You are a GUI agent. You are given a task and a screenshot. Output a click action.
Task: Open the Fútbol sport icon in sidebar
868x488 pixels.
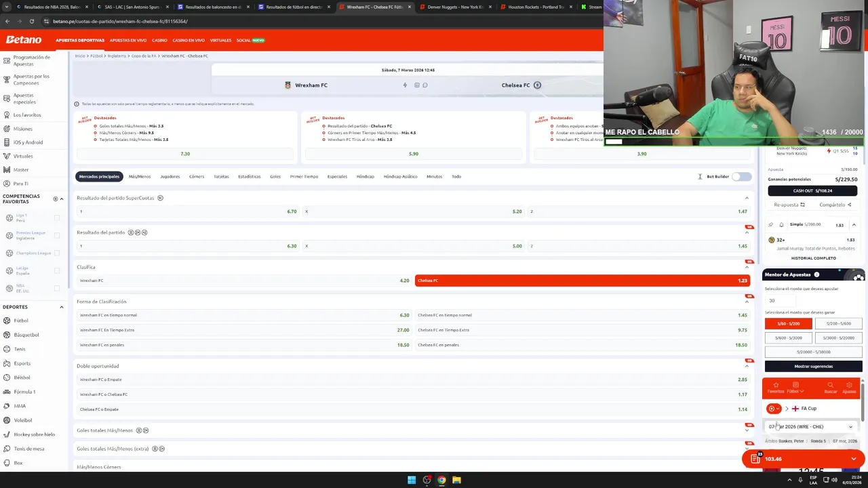pyautogui.click(x=7, y=321)
